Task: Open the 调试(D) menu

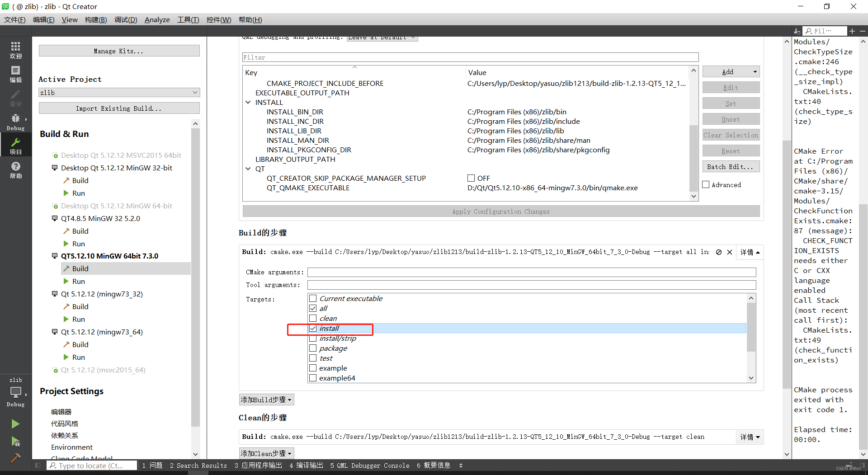Action: tap(126, 19)
